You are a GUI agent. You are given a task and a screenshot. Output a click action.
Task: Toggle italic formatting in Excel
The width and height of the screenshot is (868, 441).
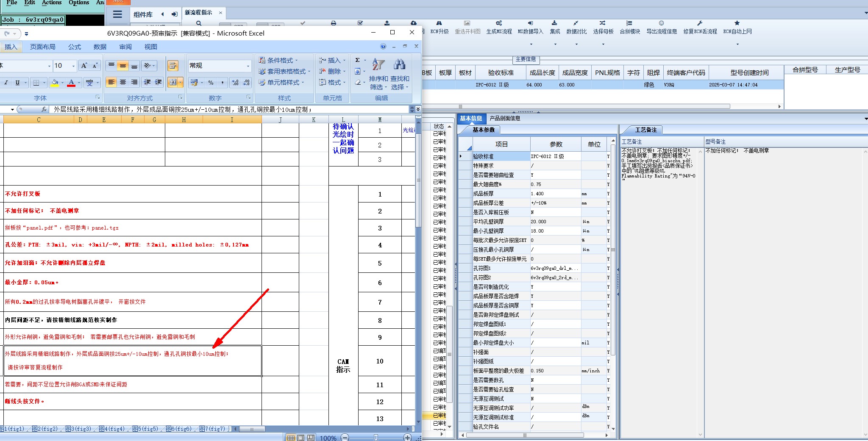point(6,83)
